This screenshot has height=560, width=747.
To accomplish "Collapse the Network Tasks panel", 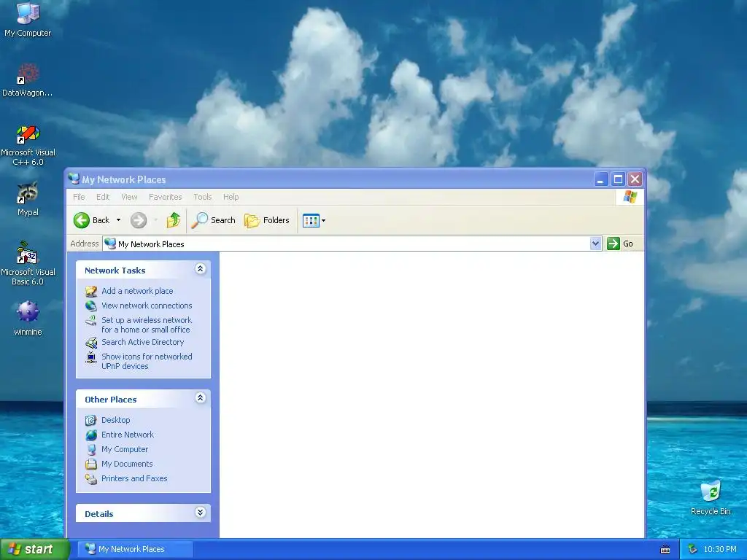I will 200,269.
